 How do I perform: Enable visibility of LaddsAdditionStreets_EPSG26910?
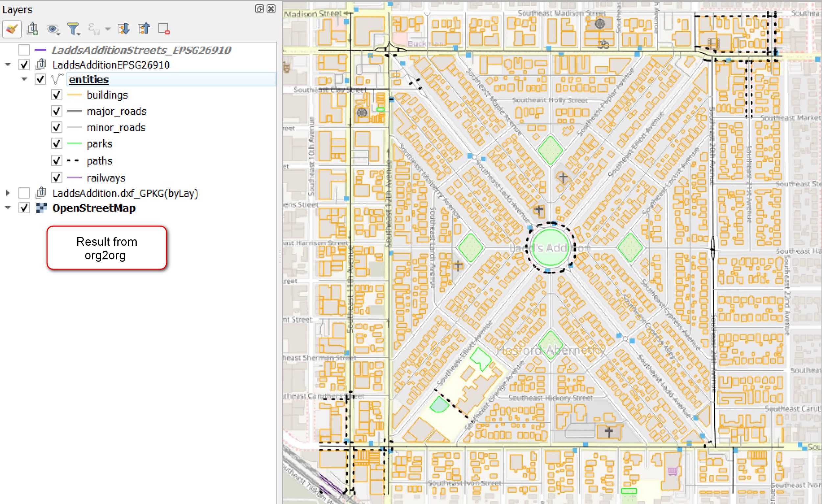tap(24, 50)
